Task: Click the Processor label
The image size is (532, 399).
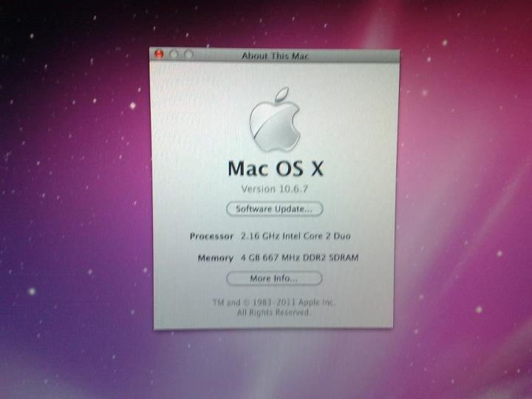Action: click(x=212, y=236)
